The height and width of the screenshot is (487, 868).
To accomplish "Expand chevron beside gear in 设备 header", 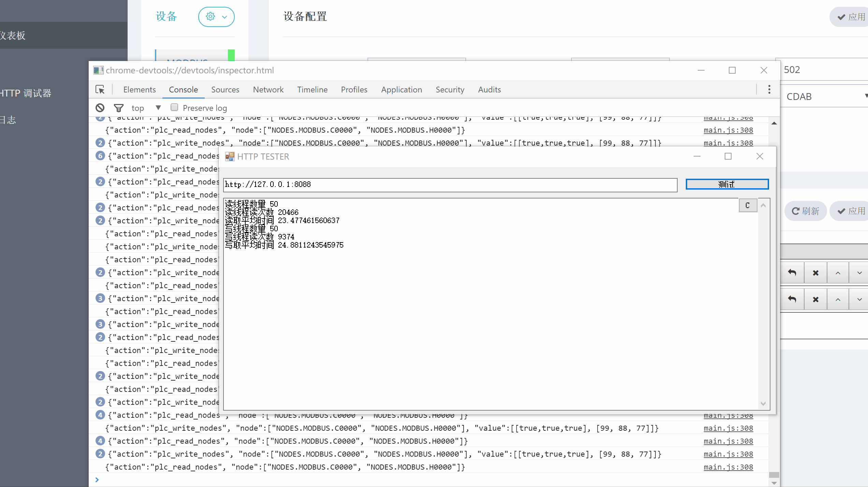I will (x=225, y=17).
